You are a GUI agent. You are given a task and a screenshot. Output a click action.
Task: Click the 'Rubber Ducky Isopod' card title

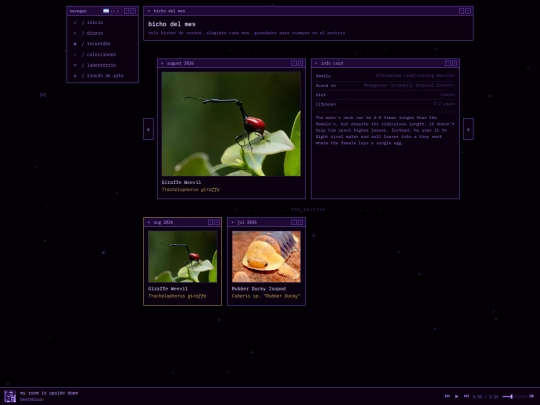click(x=259, y=289)
